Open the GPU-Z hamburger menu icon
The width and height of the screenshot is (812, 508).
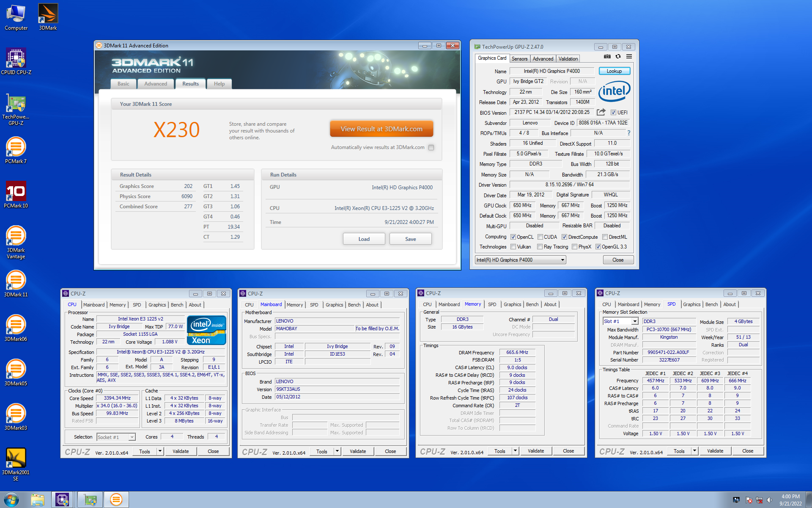[629, 56]
